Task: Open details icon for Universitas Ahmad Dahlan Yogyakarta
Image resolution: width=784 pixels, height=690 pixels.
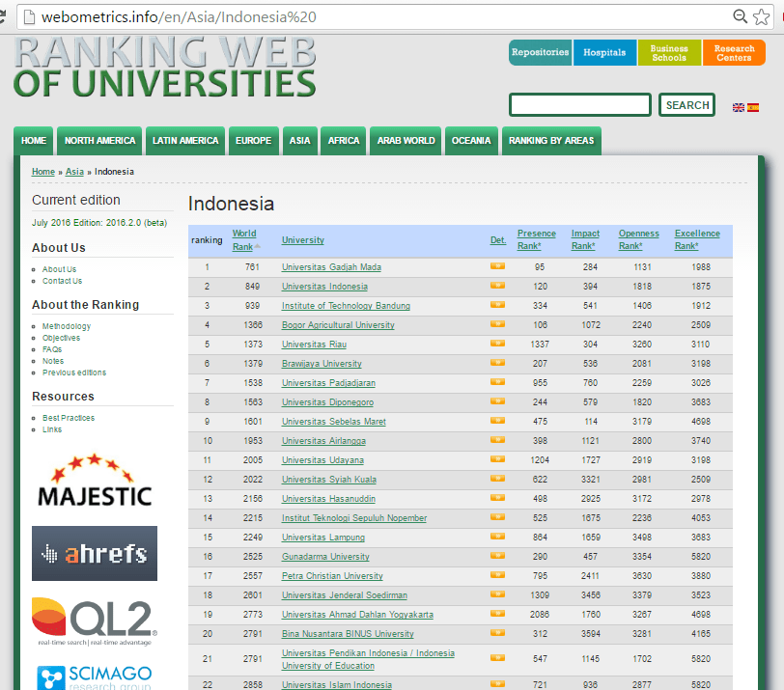Action: pyautogui.click(x=497, y=614)
